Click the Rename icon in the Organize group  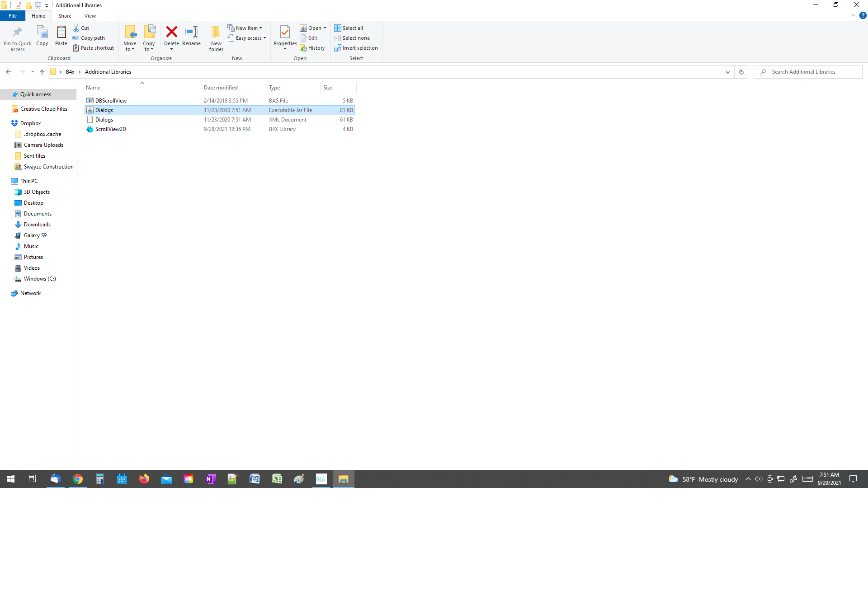point(191,32)
